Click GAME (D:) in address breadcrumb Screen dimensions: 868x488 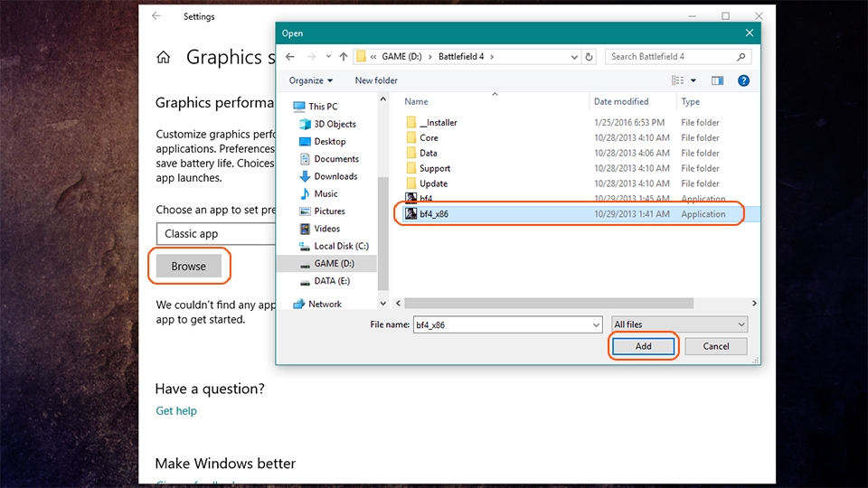coord(401,56)
